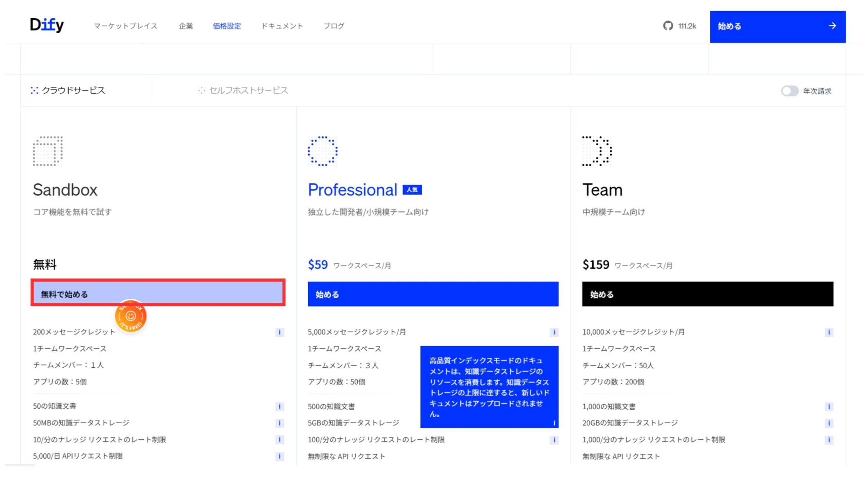Show info for 50MBの知識データストレージ

point(279,423)
